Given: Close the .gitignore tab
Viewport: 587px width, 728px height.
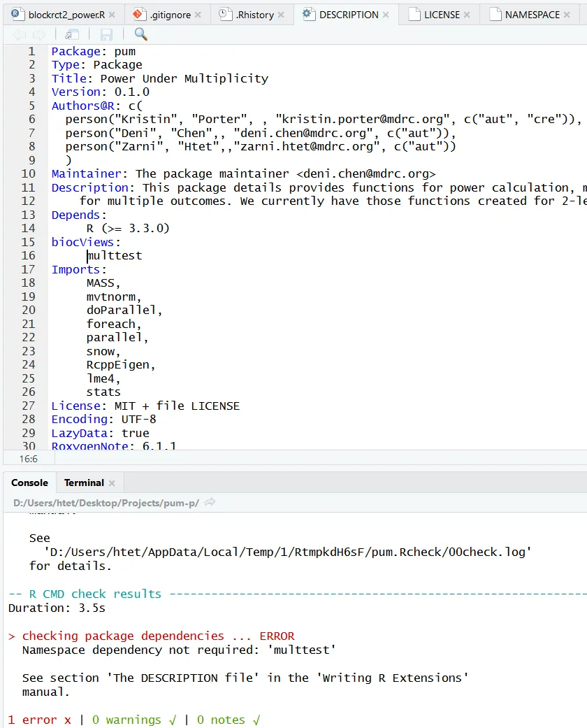Looking at the screenshot, I should (x=198, y=15).
